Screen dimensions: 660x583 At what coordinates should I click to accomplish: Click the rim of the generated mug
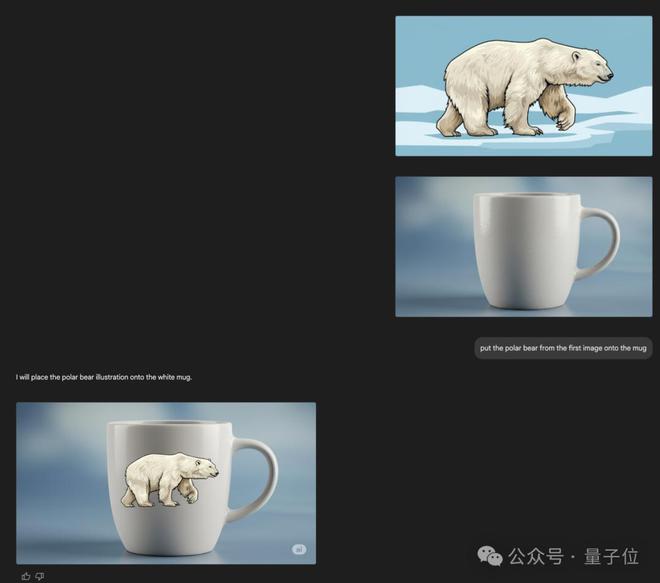click(169, 423)
